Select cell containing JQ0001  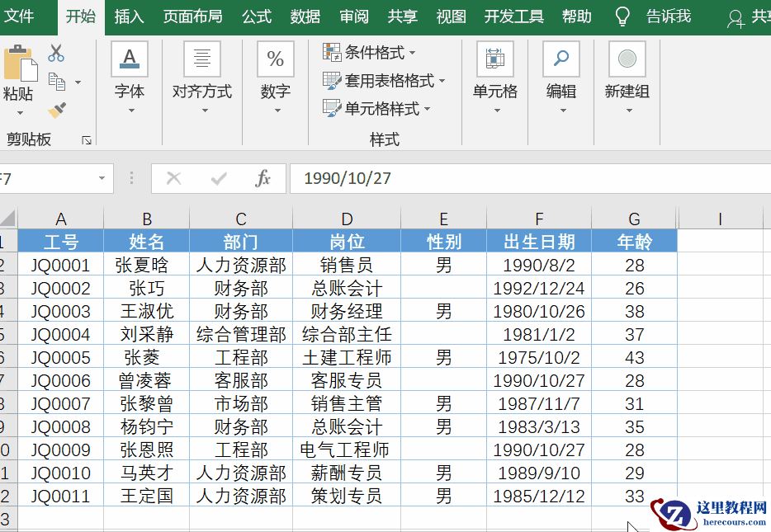pyautogui.click(x=60, y=265)
